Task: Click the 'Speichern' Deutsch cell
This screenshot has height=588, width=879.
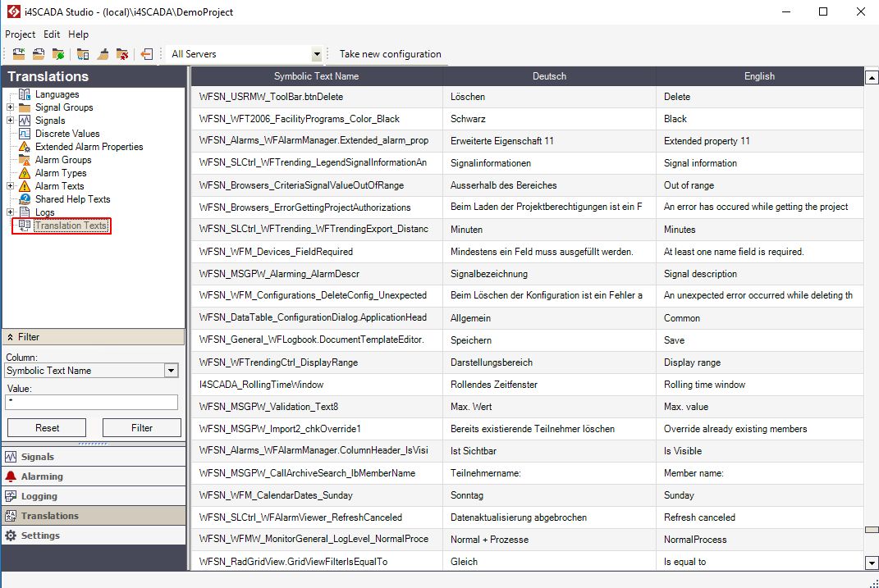Action: click(549, 340)
